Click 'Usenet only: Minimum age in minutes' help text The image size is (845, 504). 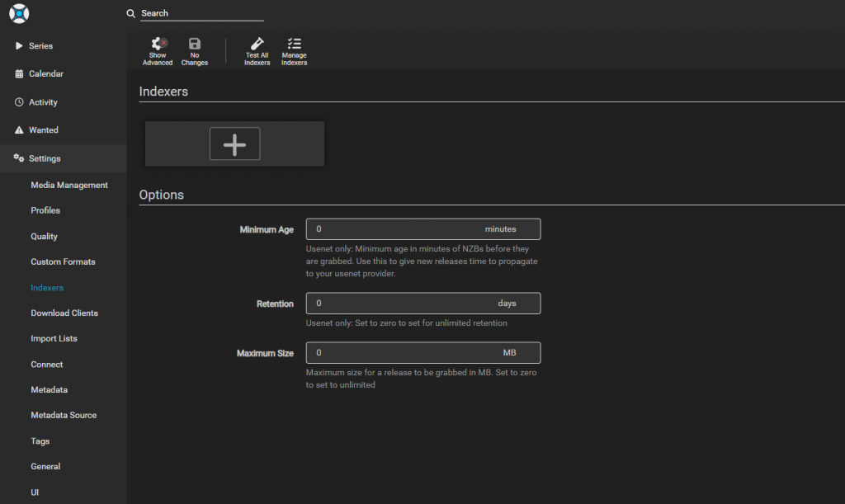pyautogui.click(x=422, y=261)
